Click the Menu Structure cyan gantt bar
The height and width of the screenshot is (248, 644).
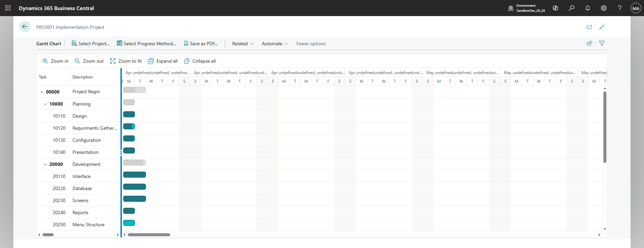[129, 223]
